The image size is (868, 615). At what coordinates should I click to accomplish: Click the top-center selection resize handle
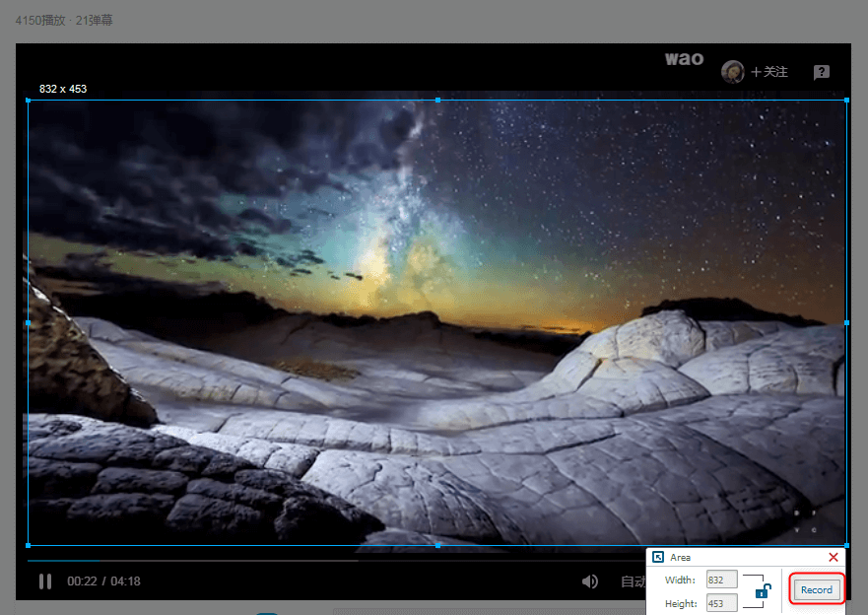click(437, 101)
